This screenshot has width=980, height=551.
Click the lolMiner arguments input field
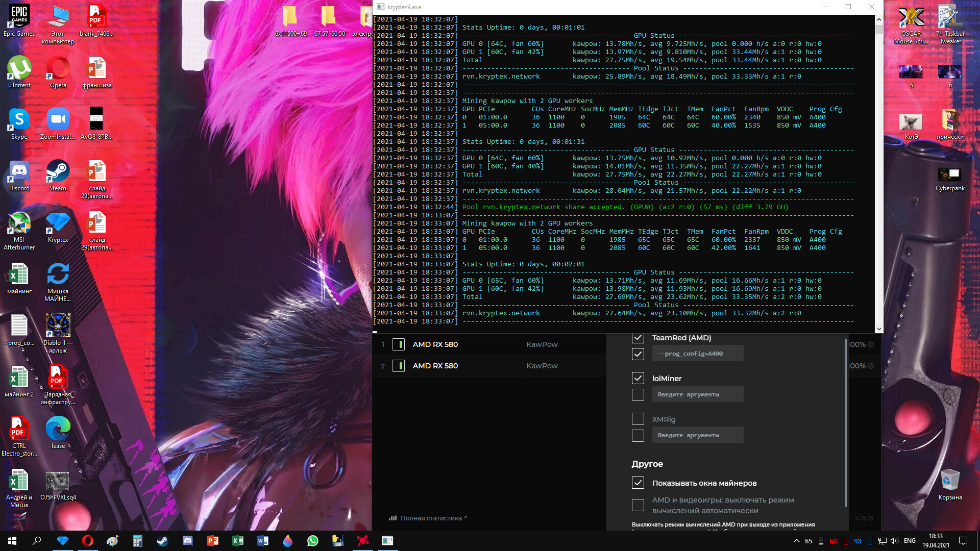(x=697, y=394)
